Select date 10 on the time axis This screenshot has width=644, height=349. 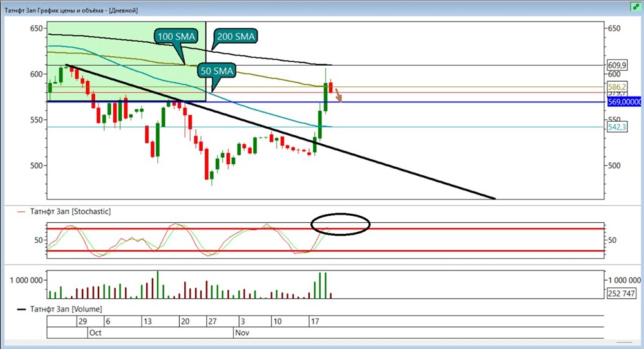(x=277, y=321)
